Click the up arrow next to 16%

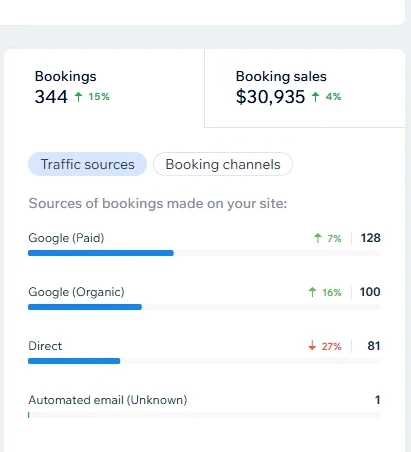tap(312, 292)
